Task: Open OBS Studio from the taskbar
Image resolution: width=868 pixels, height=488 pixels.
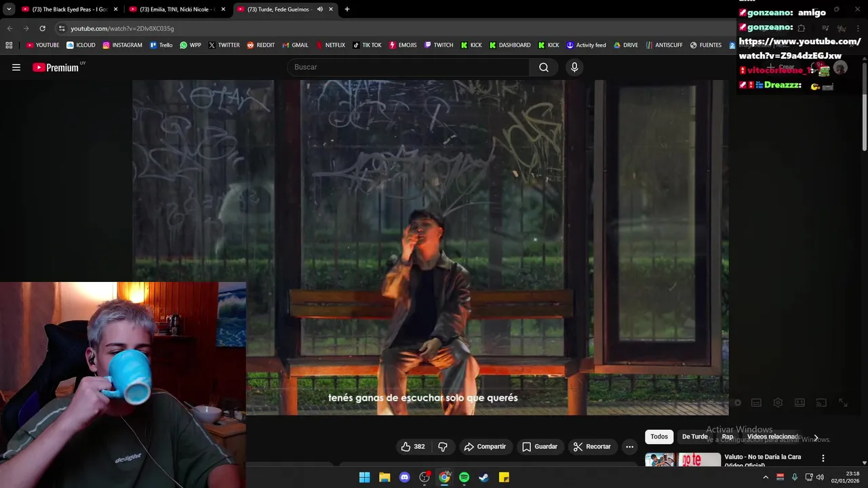Action: [x=425, y=477]
